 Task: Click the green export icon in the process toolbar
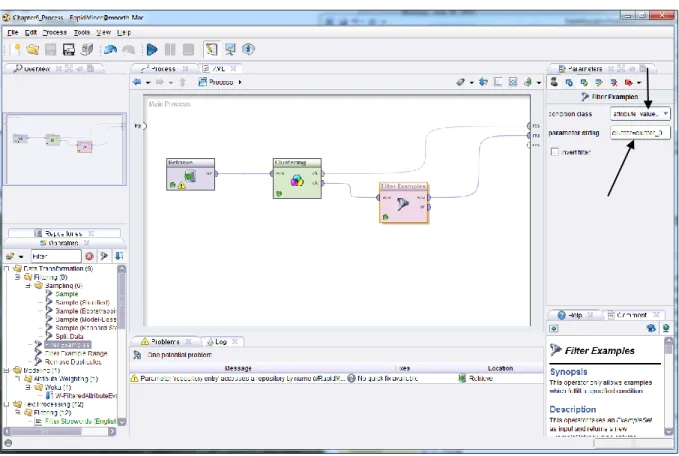527,82
